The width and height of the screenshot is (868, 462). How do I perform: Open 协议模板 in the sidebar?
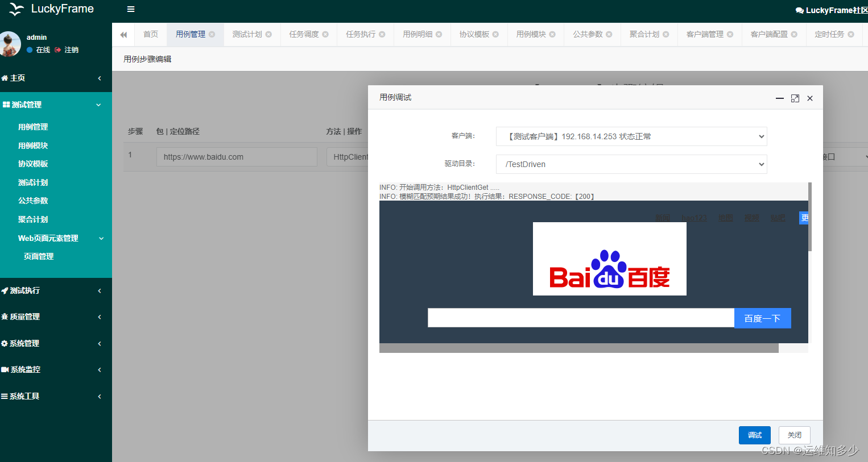tap(33, 164)
